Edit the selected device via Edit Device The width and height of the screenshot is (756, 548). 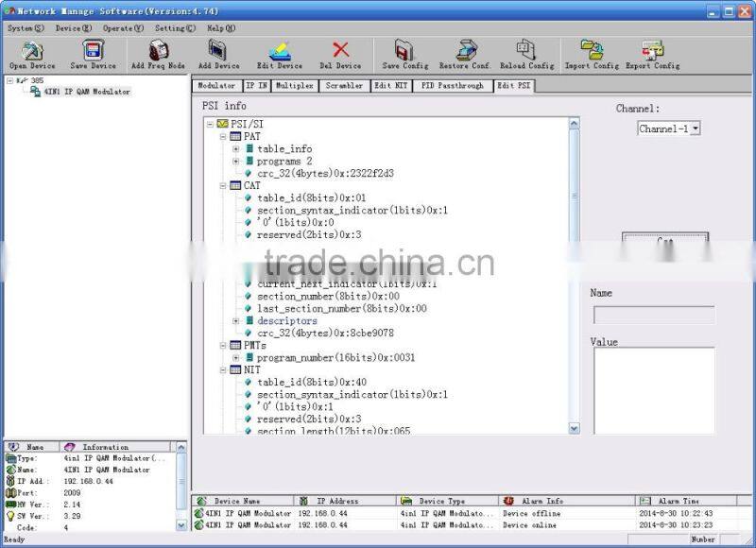tap(280, 54)
